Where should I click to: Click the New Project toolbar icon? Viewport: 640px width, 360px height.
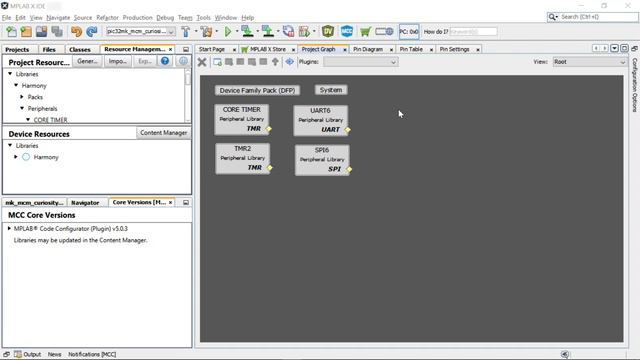pos(27,31)
